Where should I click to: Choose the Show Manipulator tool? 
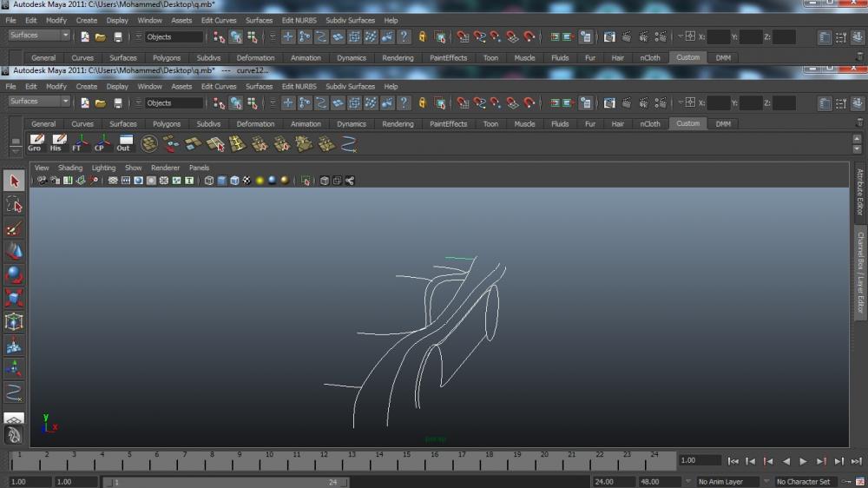pos(14,369)
